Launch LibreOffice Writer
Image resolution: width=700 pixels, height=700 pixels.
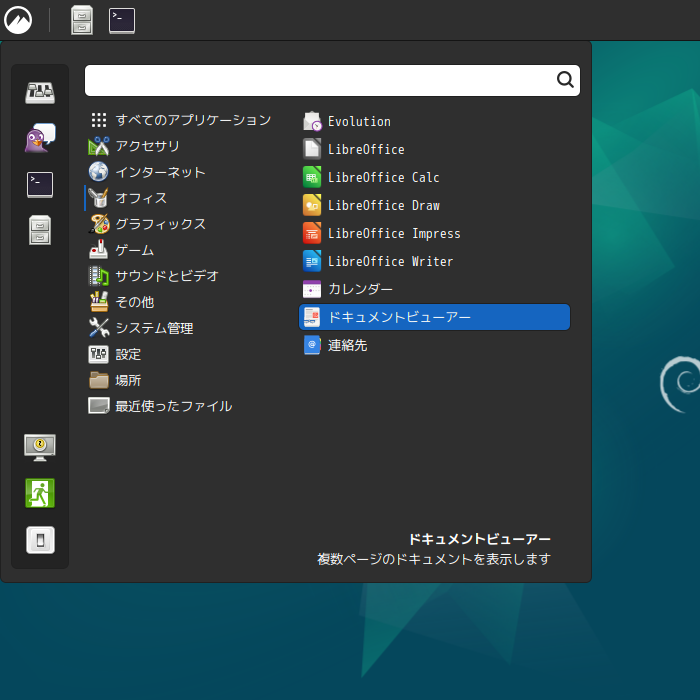390,261
